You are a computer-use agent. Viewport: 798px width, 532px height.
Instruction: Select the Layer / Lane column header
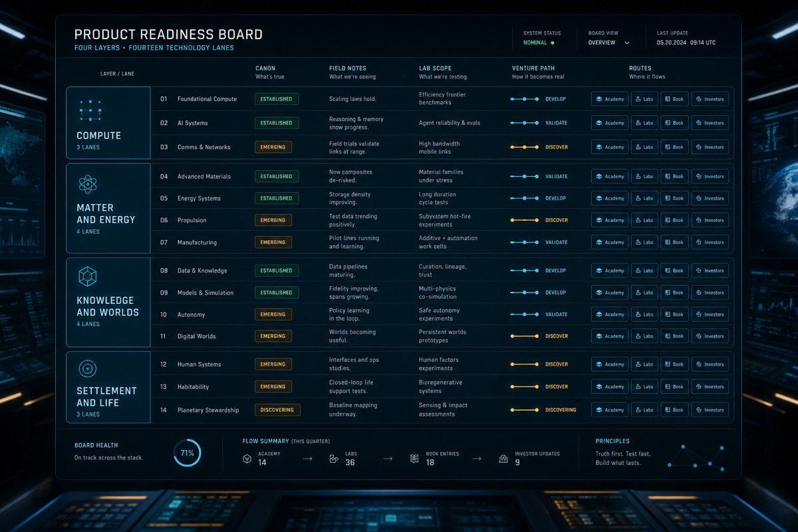coord(117,74)
